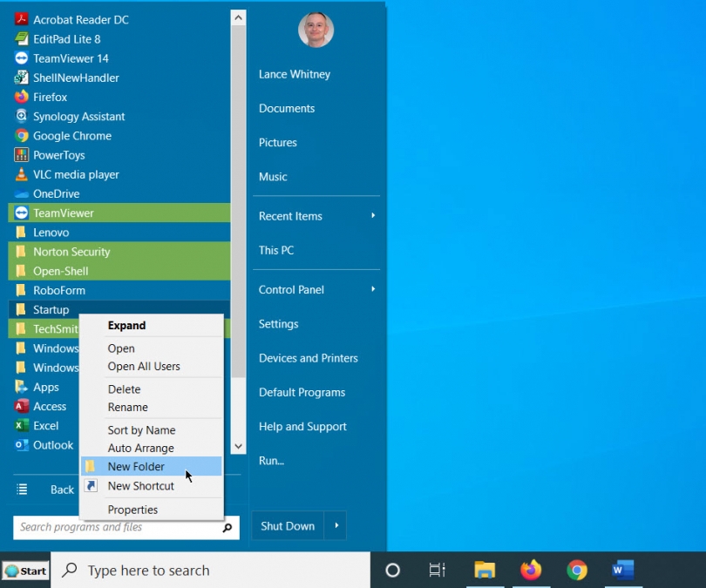Click the ShellNewHandler icon
Viewport: 706px width, 588px height.
(21, 78)
